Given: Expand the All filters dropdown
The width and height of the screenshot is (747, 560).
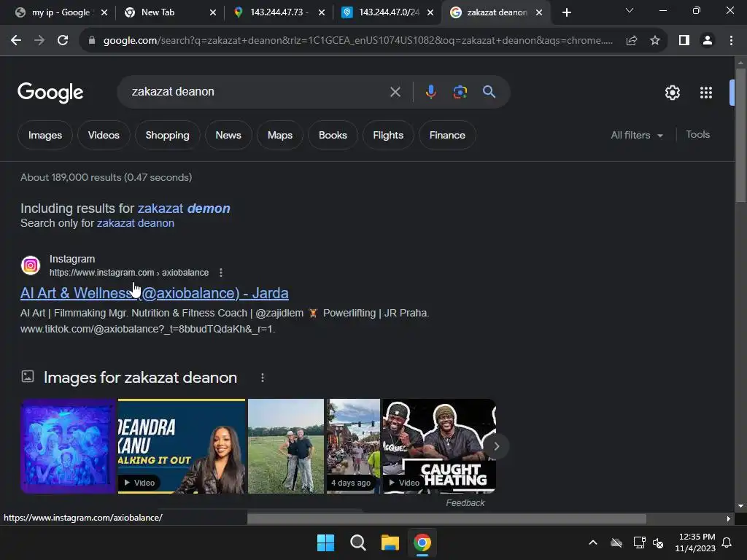Looking at the screenshot, I should [x=637, y=135].
